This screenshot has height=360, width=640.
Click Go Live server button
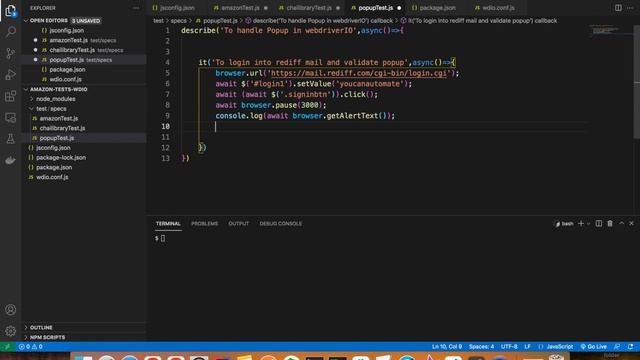pos(593,347)
